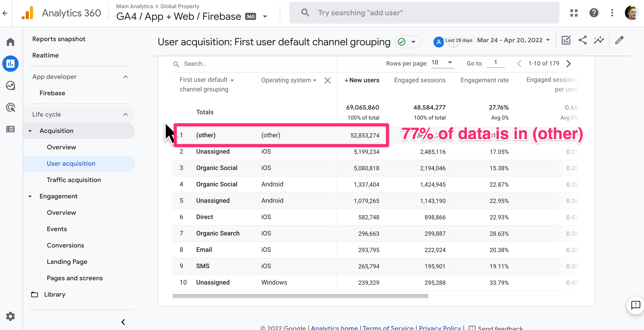
Task: Sort by Engagement rate column
Action: [485, 80]
